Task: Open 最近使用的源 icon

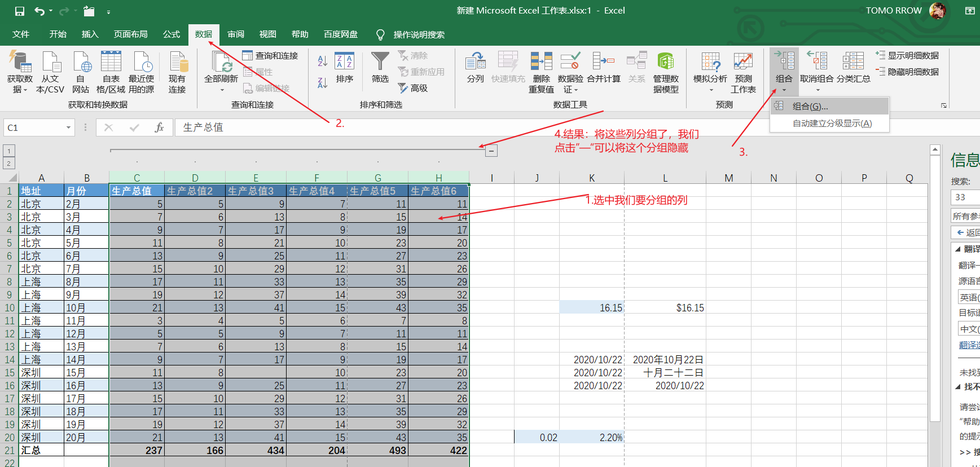Action: pos(142,72)
